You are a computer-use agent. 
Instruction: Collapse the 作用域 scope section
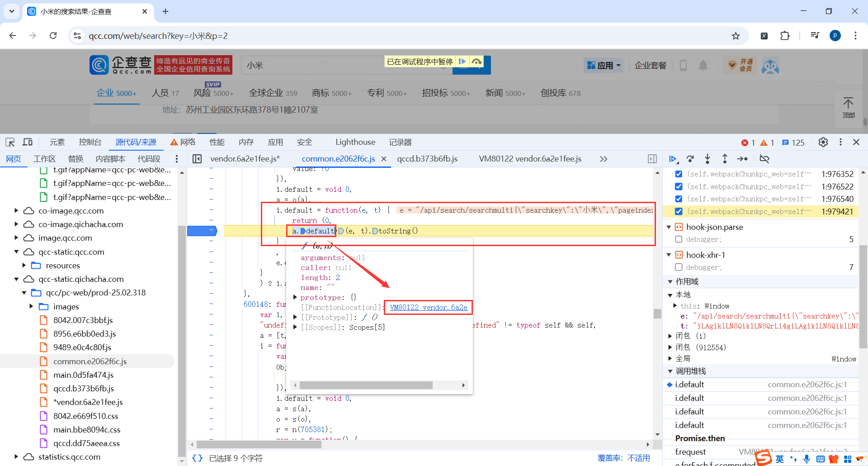pos(670,282)
